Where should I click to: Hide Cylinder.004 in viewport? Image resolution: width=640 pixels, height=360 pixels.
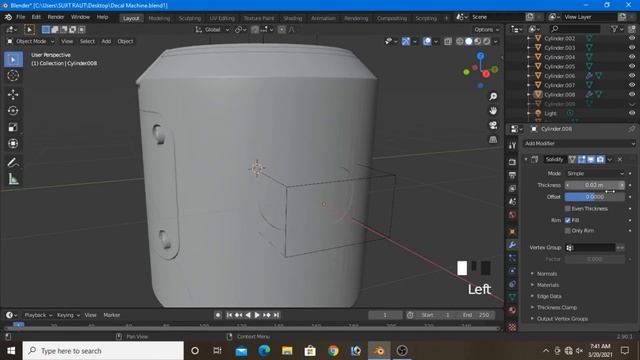tap(632, 57)
